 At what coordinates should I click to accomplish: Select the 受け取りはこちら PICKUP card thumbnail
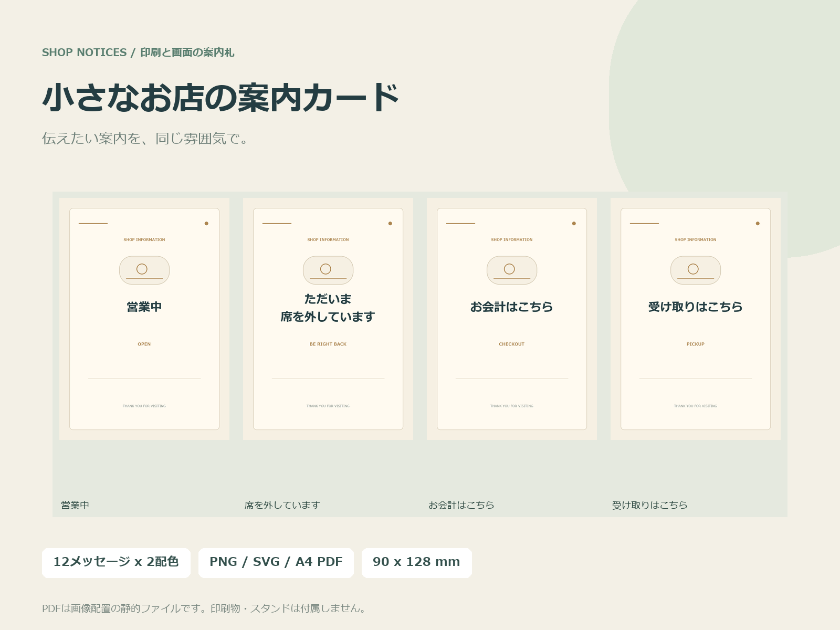click(696, 319)
